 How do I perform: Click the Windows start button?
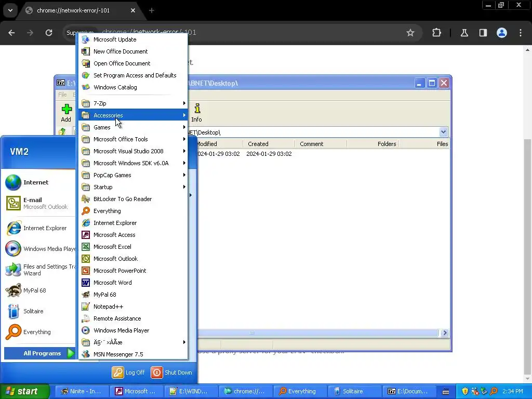pos(24,391)
